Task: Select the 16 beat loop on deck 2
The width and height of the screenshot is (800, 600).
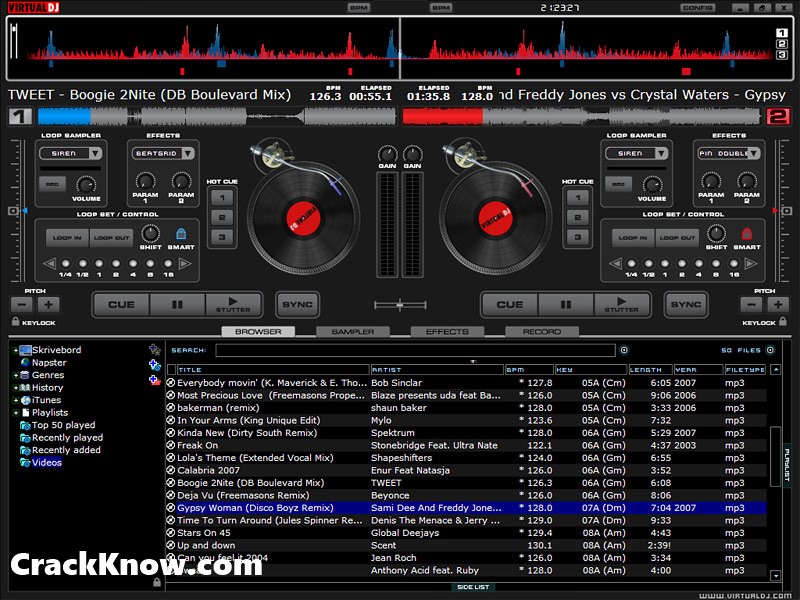Action: [734, 264]
